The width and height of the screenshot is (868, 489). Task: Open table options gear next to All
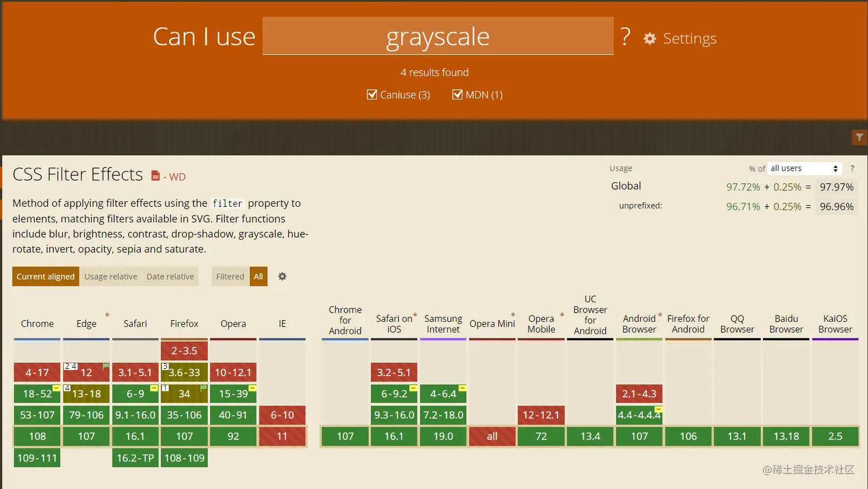point(282,276)
